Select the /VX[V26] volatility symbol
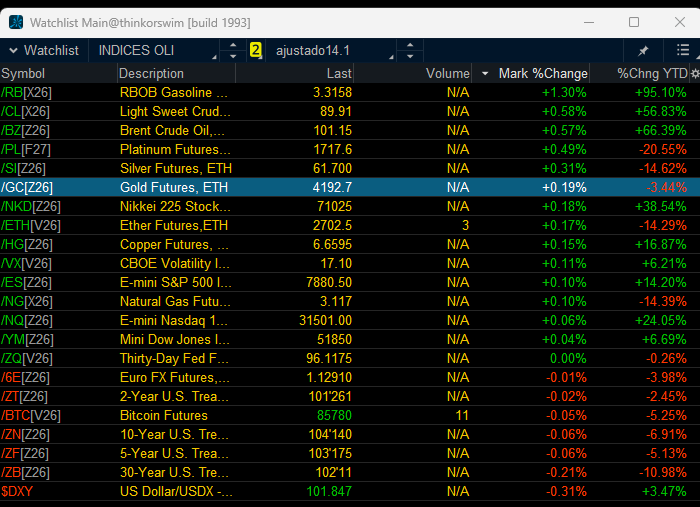Image resolution: width=700 pixels, height=507 pixels. click(26, 263)
